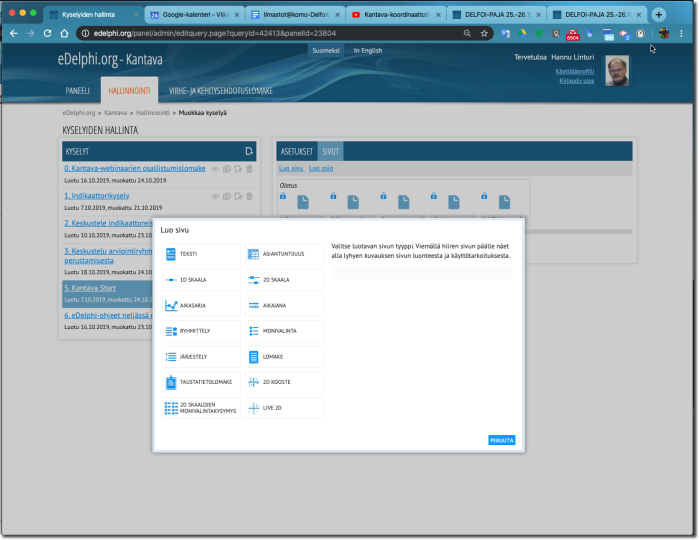
Task: Choose the Asiantuntijuus page type
Action: (284, 254)
